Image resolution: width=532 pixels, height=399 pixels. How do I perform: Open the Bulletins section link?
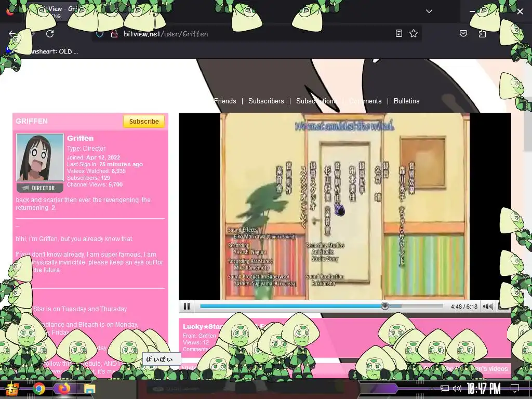pyautogui.click(x=406, y=101)
